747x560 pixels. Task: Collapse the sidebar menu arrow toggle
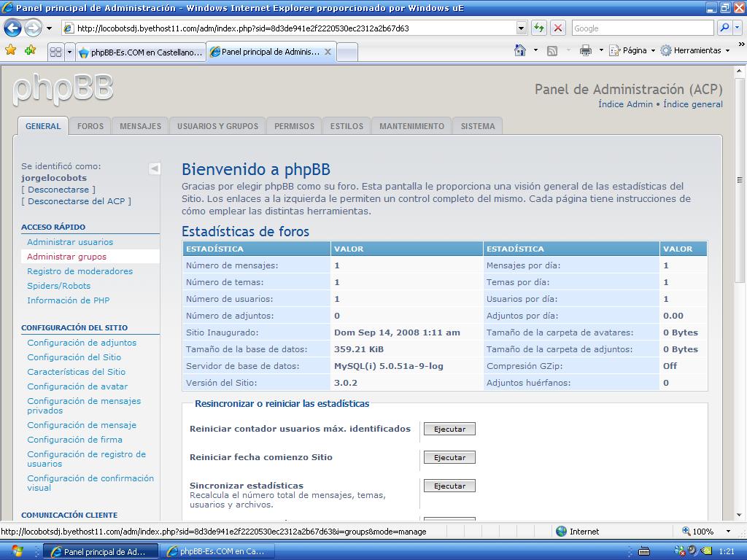155,168
